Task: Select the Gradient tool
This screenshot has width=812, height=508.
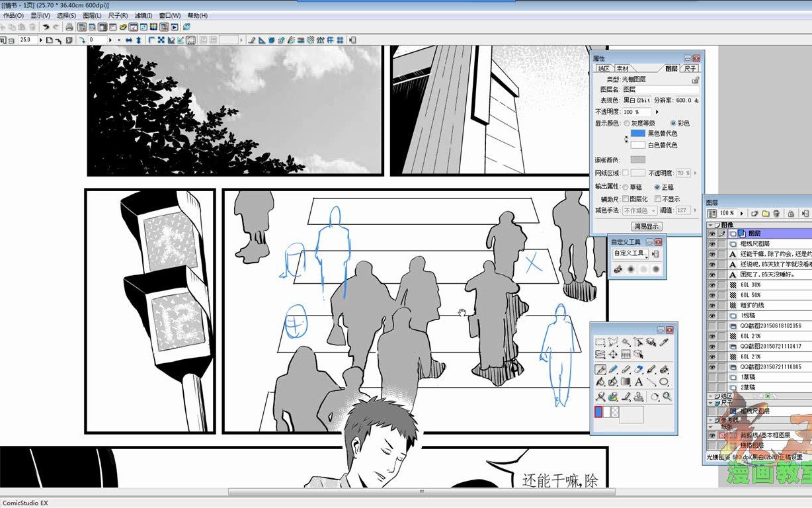Action: tap(626, 382)
